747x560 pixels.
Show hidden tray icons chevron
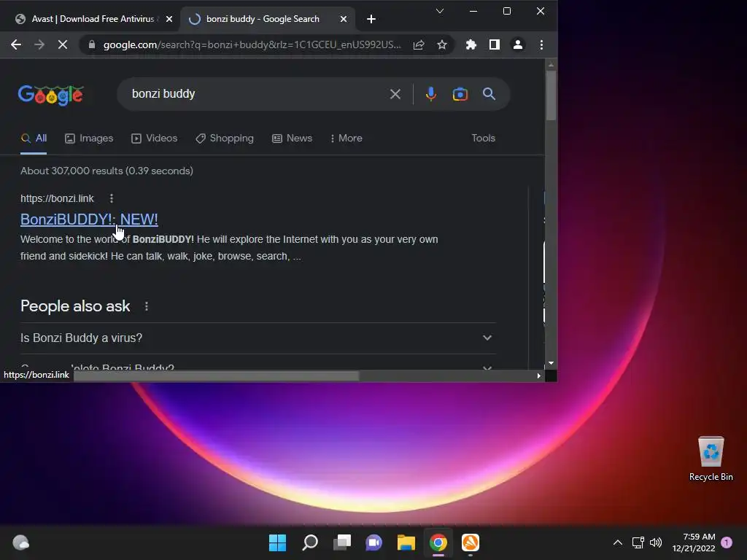(x=617, y=542)
